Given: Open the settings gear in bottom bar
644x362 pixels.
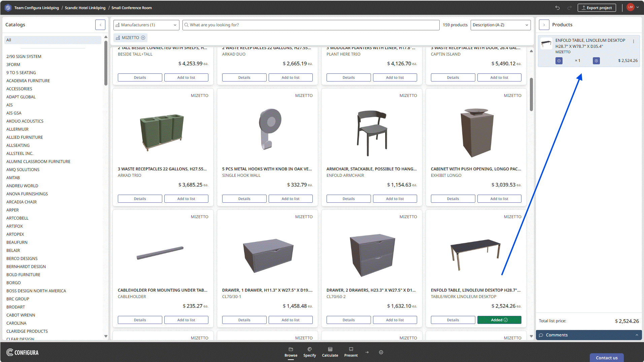Looking at the screenshot, I should tap(381, 352).
